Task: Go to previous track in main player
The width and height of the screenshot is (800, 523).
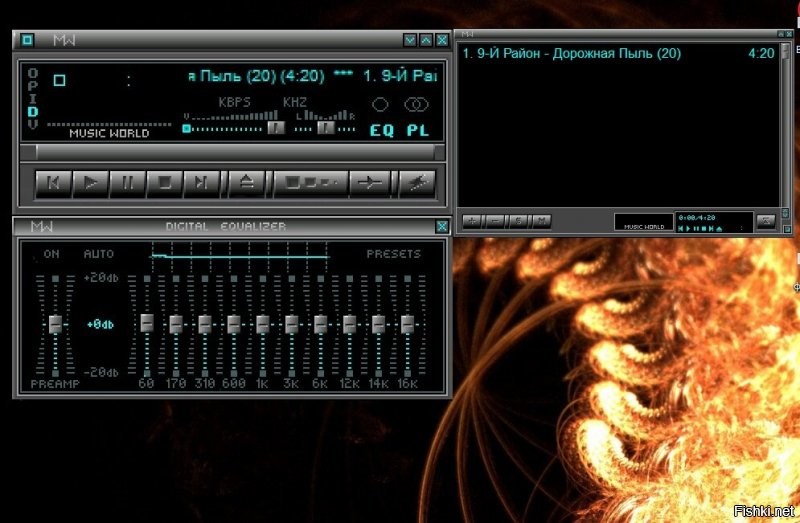Action: click(x=54, y=183)
